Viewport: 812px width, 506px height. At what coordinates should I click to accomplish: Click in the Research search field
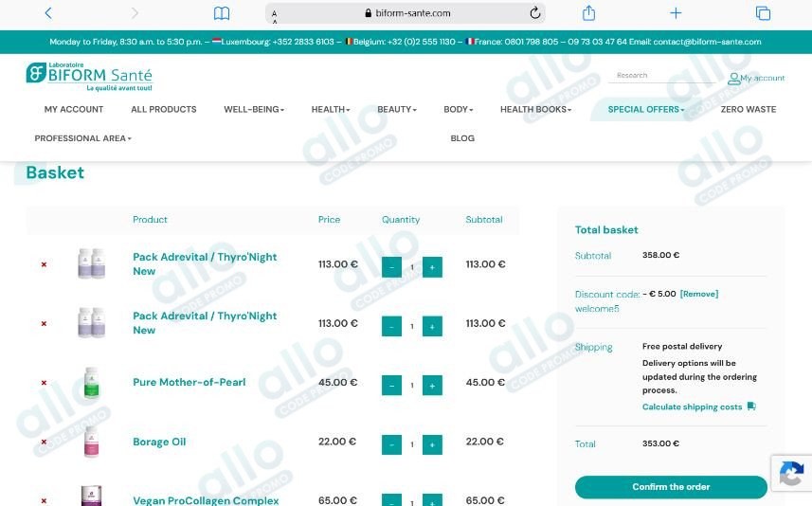pos(661,76)
